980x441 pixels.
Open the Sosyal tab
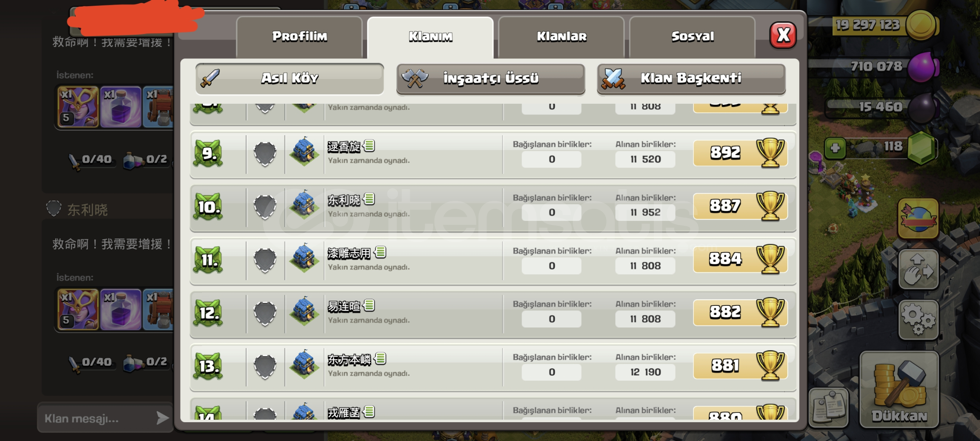click(x=692, y=37)
